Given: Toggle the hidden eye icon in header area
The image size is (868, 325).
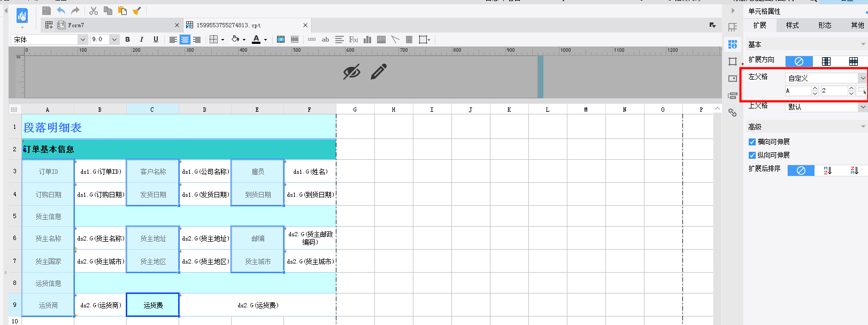Looking at the screenshot, I should pyautogui.click(x=351, y=72).
